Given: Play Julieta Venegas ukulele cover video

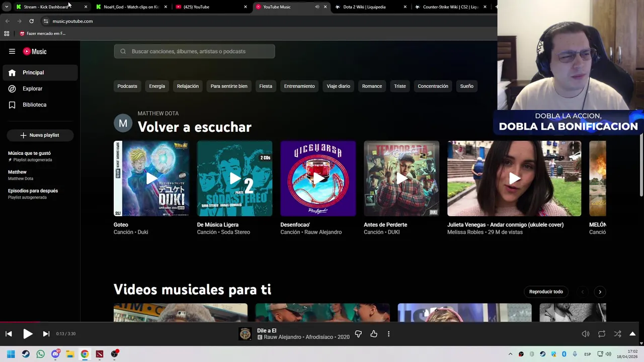Looking at the screenshot, I should (514, 178).
